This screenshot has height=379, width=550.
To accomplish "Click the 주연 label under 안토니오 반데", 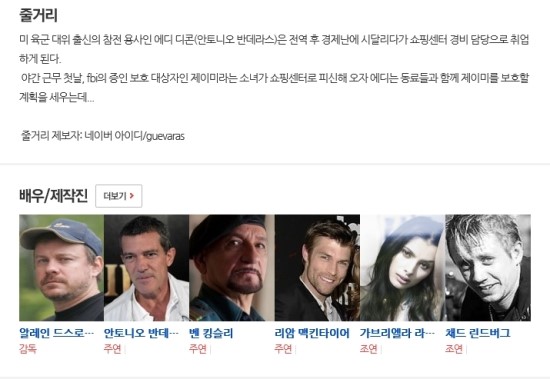I will (x=113, y=349).
